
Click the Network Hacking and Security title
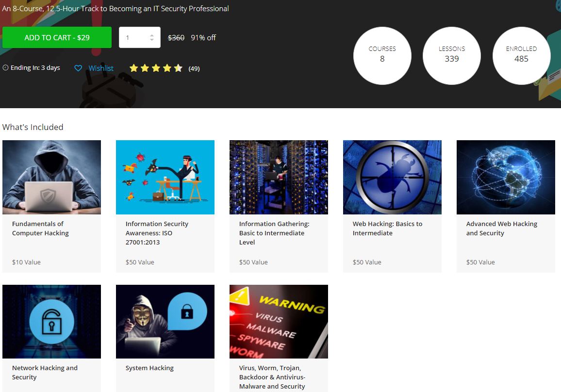(45, 373)
